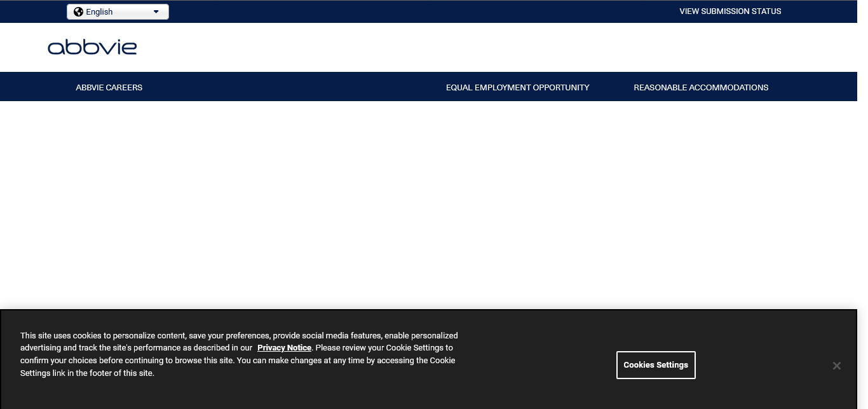
Task: Follow the Privacy Notice link
Action: (284, 348)
